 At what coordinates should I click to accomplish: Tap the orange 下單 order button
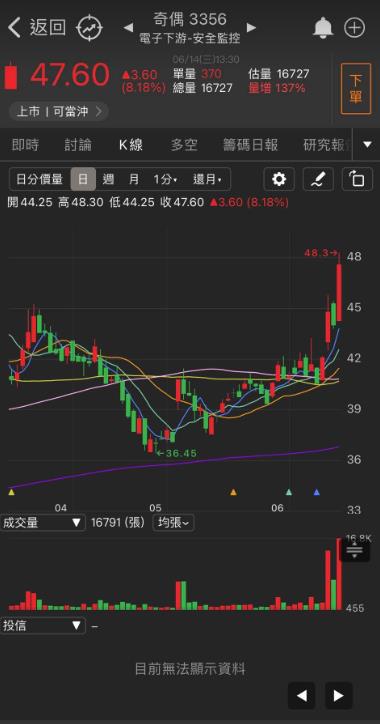(356, 89)
